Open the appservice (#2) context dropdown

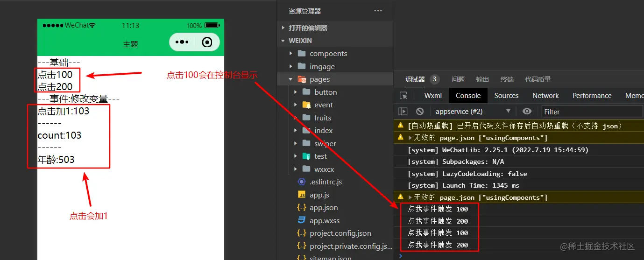coord(473,112)
